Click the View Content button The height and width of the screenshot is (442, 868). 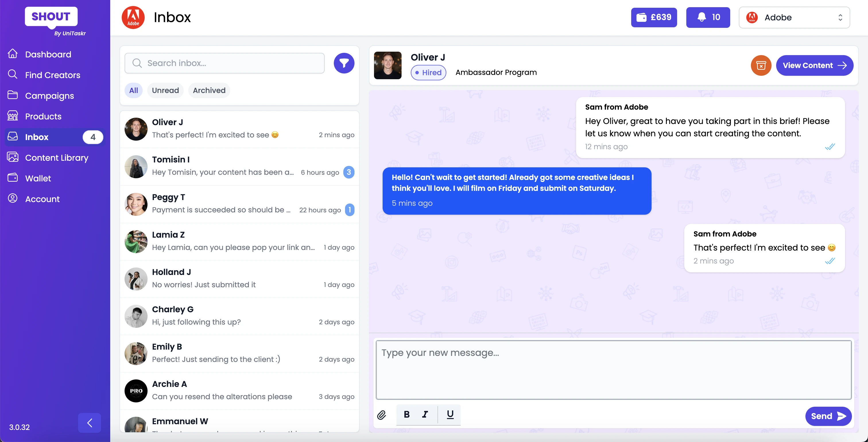coord(814,65)
